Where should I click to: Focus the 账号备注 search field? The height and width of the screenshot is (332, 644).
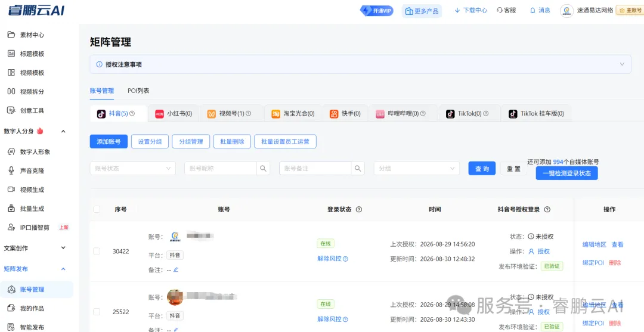[x=315, y=168]
